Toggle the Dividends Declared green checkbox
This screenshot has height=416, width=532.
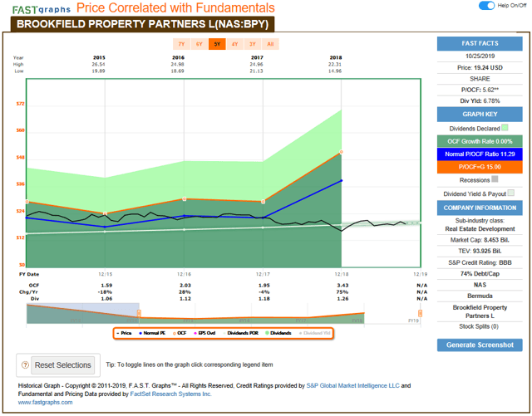(505, 128)
